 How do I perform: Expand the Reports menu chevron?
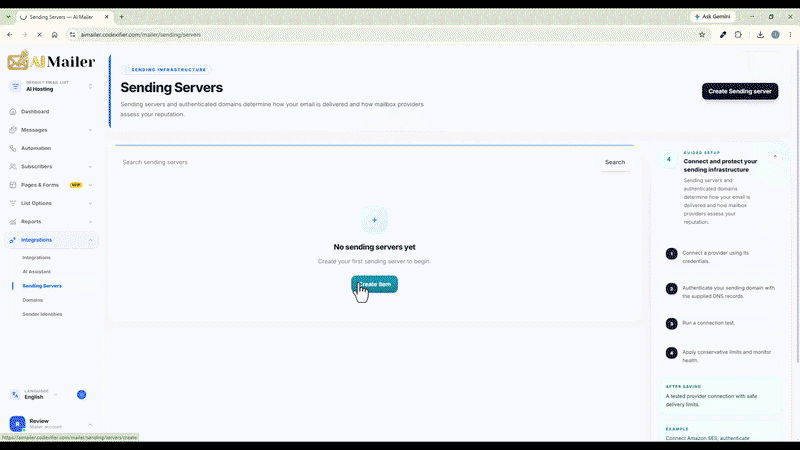[90, 221]
